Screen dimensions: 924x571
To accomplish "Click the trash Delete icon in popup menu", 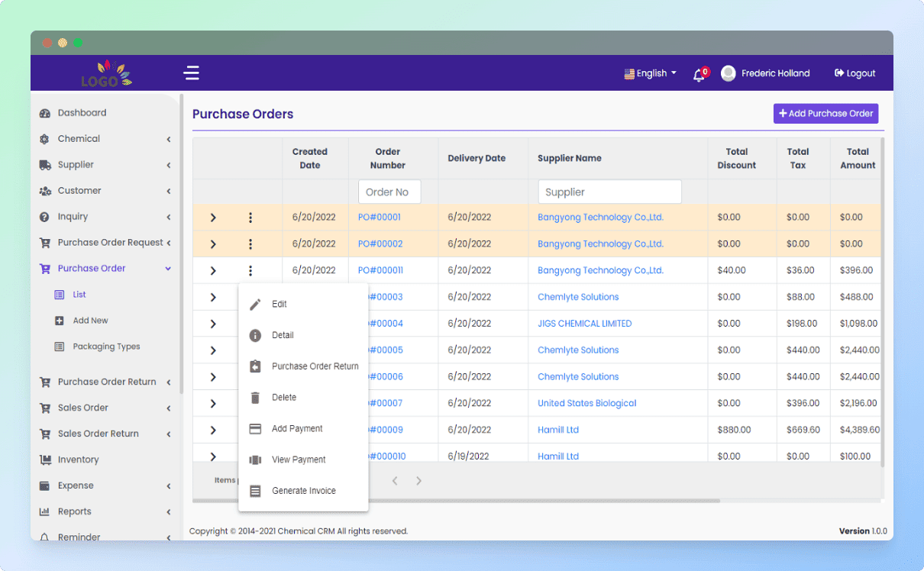I will tap(255, 398).
